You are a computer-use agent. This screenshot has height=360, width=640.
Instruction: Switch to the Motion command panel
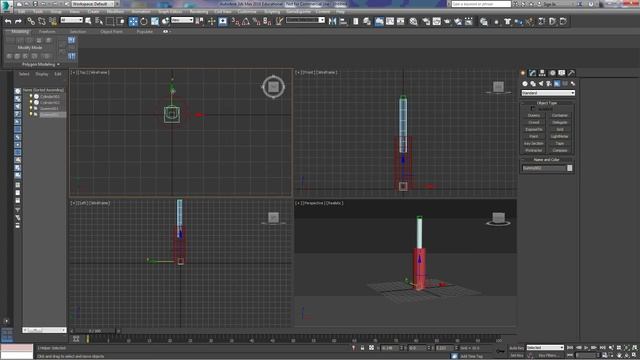(x=552, y=73)
